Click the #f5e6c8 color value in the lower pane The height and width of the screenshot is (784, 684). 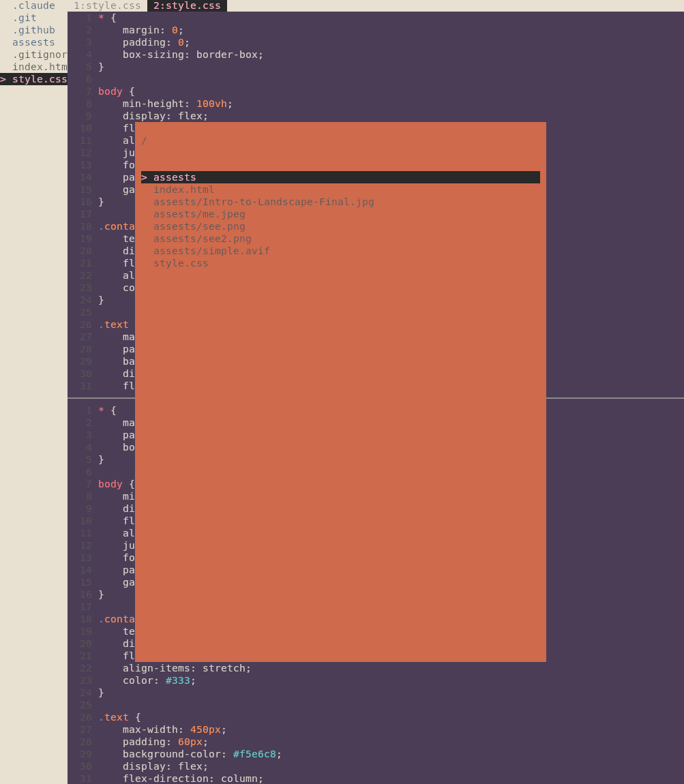coord(254,754)
